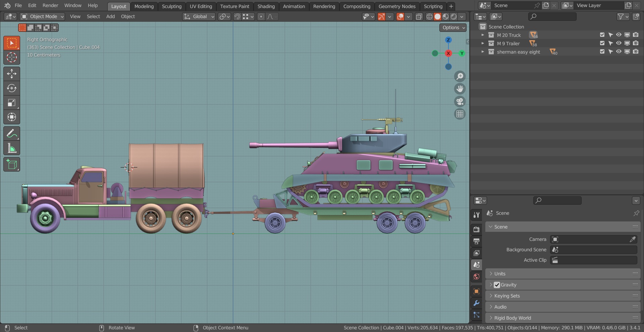The image size is (644, 332).
Task: Toggle Gravity checkbox
Action: pyautogui.click(x=497, y=285)
